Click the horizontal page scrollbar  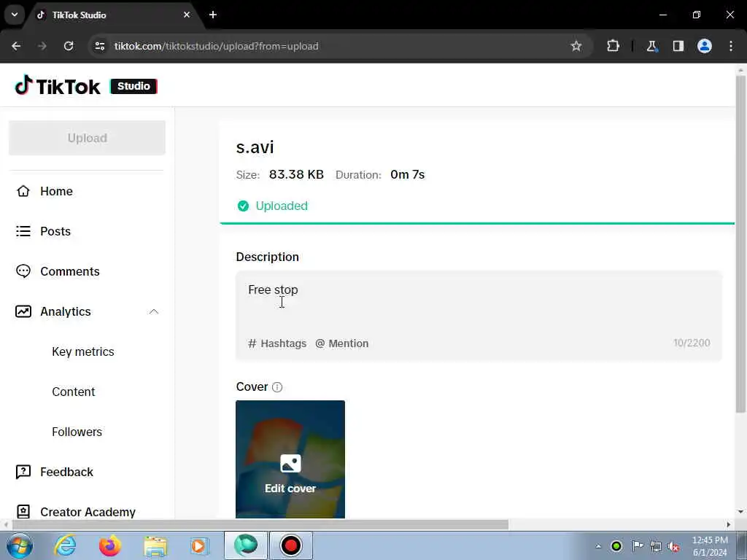pos(260,524)
